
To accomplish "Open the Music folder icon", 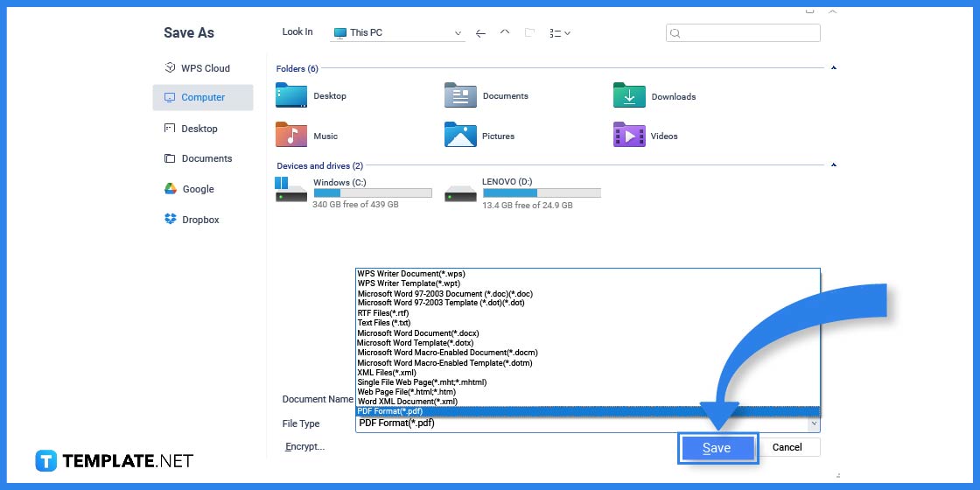I will click(291, 136).
